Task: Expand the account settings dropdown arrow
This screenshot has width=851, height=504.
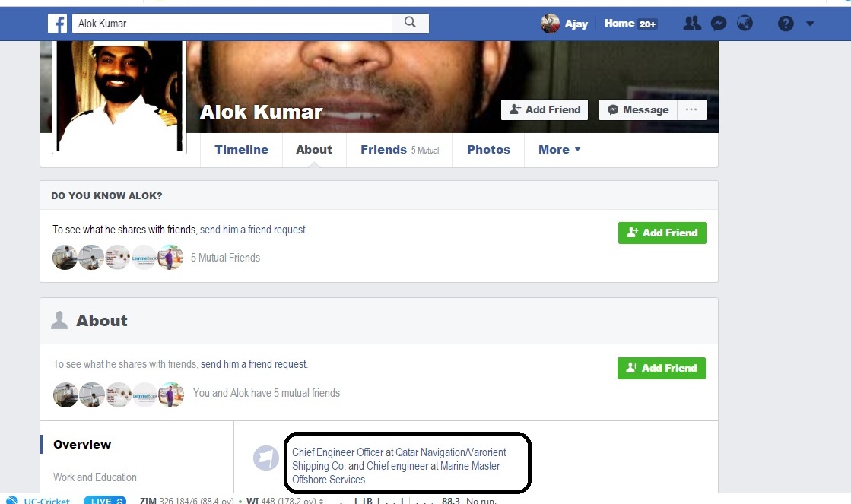Action: pyautogui.click(x=810, y=24)
